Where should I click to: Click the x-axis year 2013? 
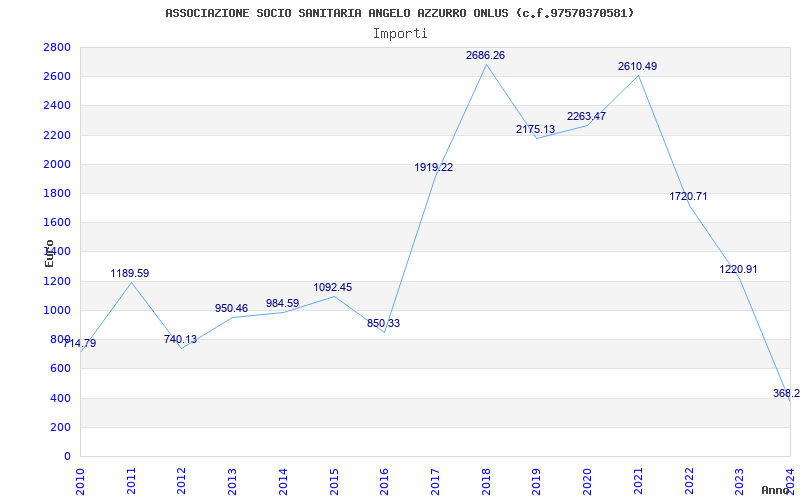click(233, 482)
